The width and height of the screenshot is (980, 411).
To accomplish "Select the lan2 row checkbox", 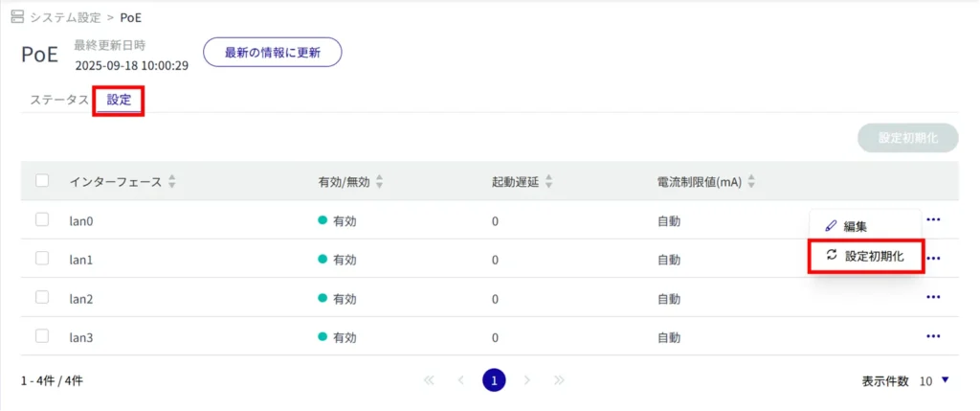I will pyautogui.click(x=42, y=297).
